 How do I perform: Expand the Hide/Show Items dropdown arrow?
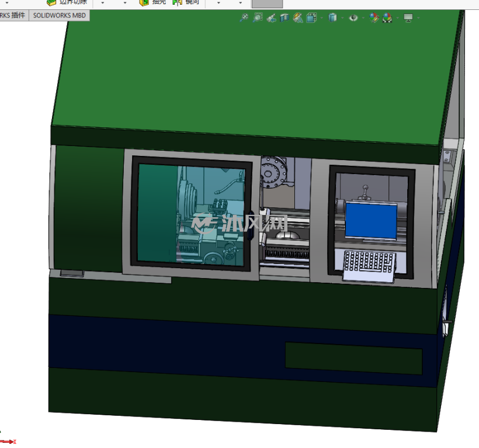pos(363,18)
